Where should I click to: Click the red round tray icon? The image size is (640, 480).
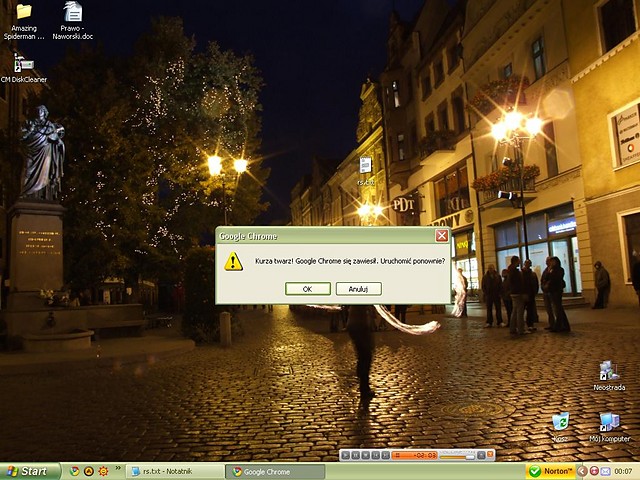[594, 471]
